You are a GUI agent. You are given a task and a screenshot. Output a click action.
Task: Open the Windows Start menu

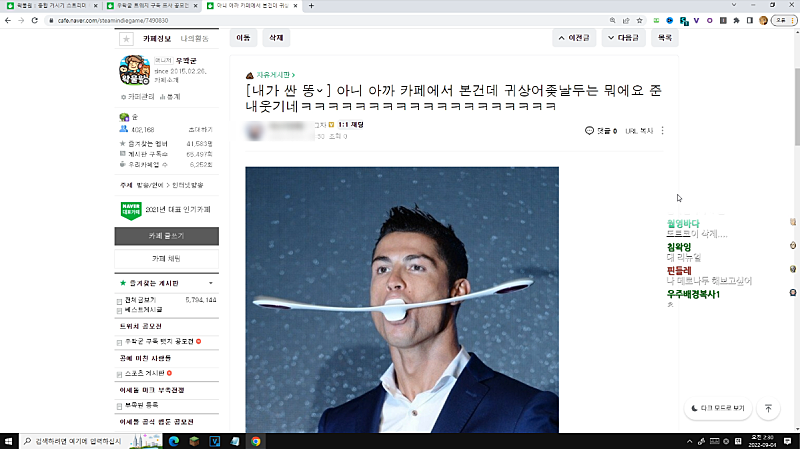(x=8, y=441)
